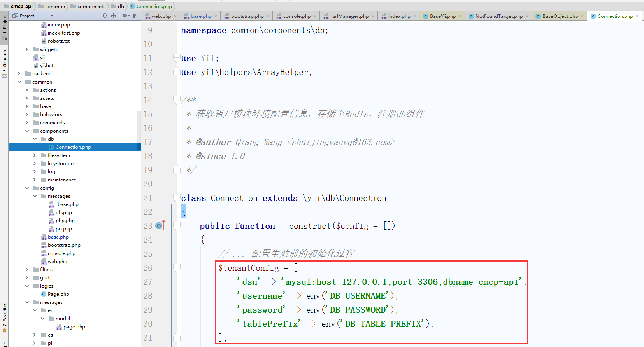Open the Project panel settings gear
This screenshot has height=347, width=644.
[x=125, y=16]
